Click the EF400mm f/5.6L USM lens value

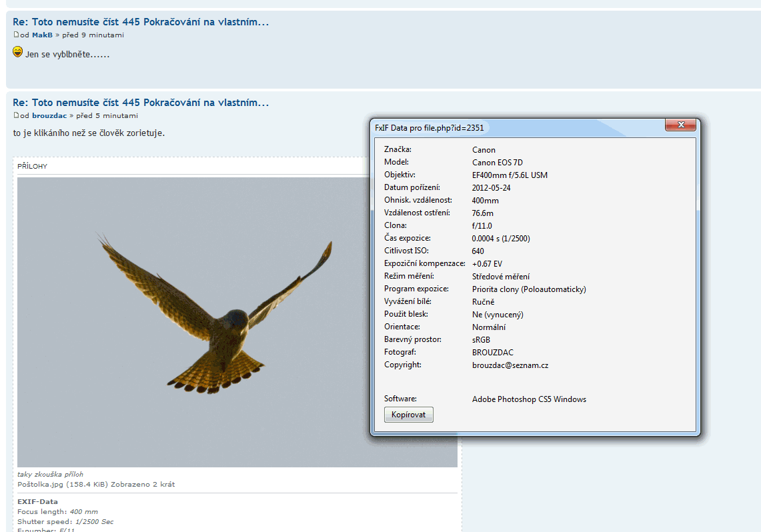pos(510,175)
